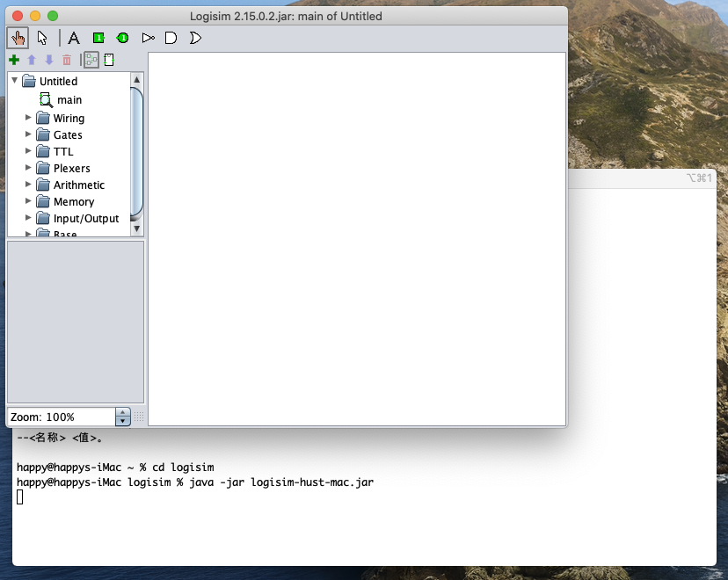Screen dimensions: 728x580
Task: Click the green plus add circuit icon
Action: (x=14, y=60)
